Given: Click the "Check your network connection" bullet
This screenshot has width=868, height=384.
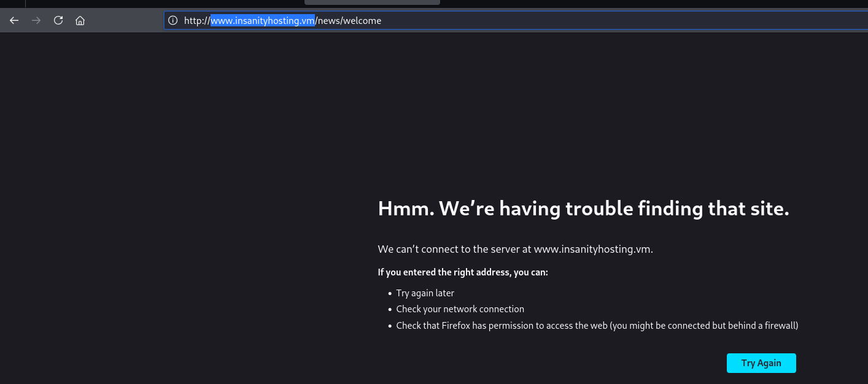Looking at the screenshot, I should (x=460, y=309).
